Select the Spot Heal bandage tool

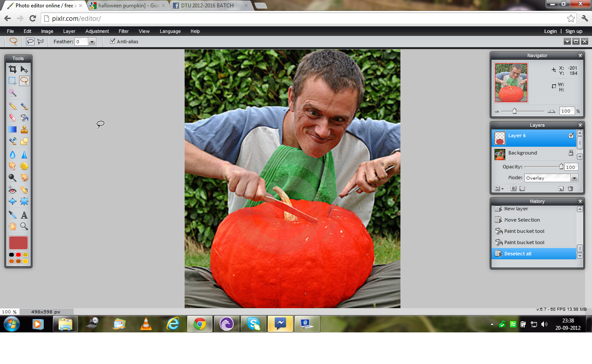[24, 190]
